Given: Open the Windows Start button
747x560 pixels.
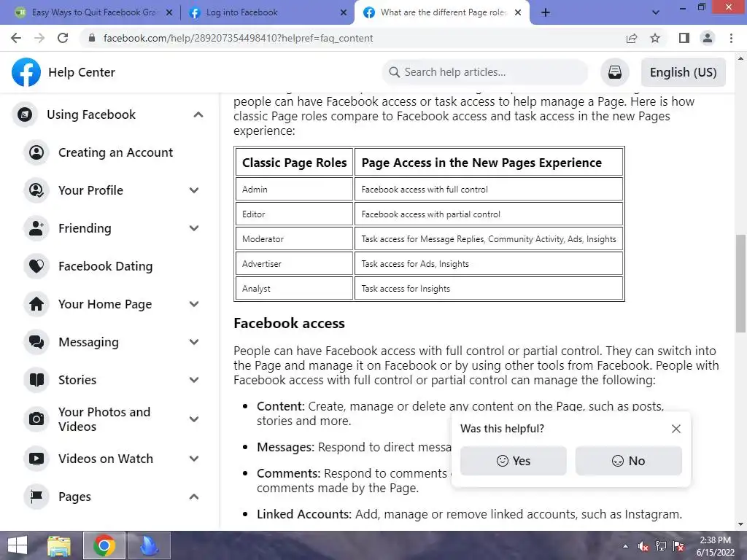Looking at the screenshot, I should pos(18,545).
